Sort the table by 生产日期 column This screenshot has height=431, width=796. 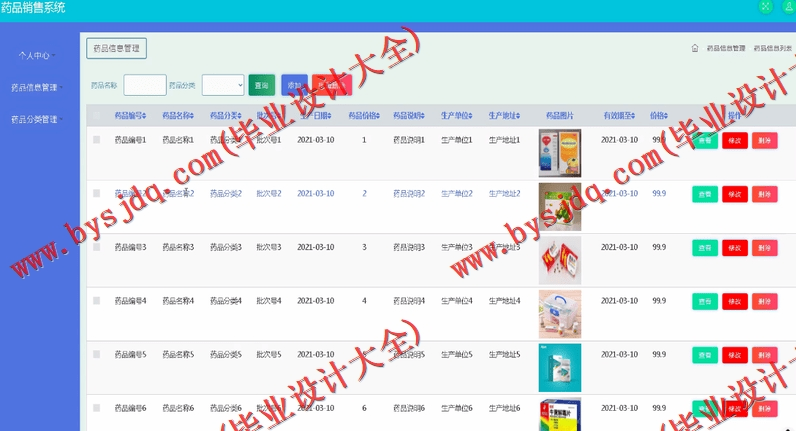(316, 116)
